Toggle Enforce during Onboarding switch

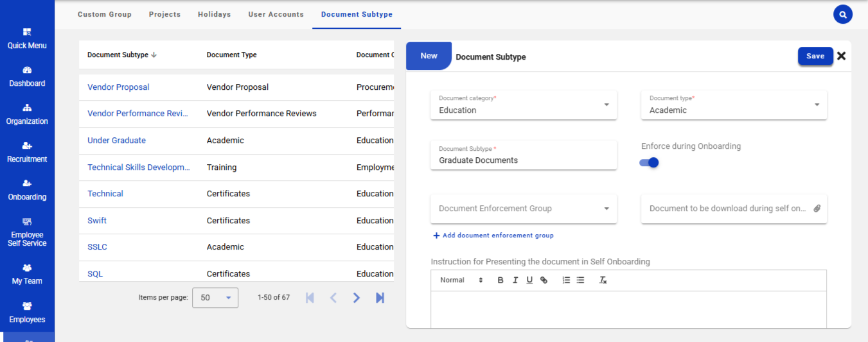[x=649, y=162]
